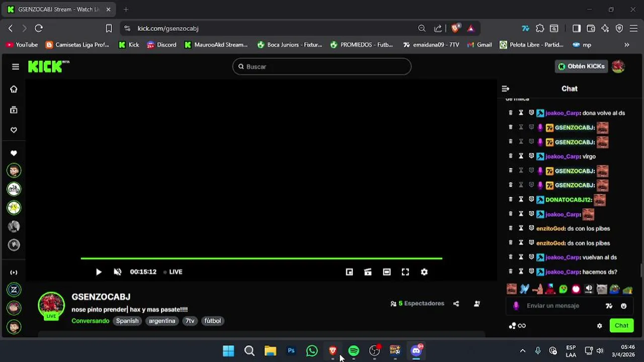Click the recommended streams broadcast icon

(14, 272)
